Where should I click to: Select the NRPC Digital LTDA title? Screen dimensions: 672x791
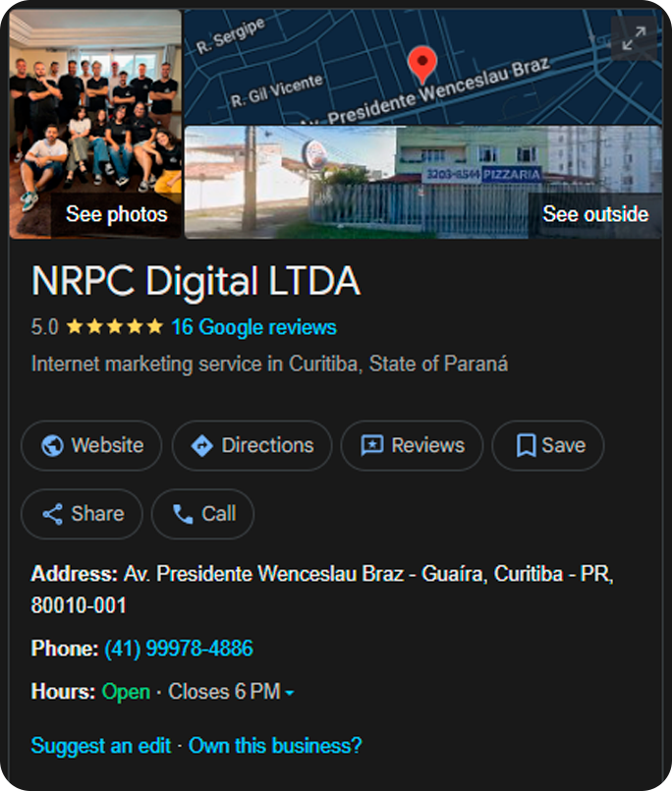point(196,281)
